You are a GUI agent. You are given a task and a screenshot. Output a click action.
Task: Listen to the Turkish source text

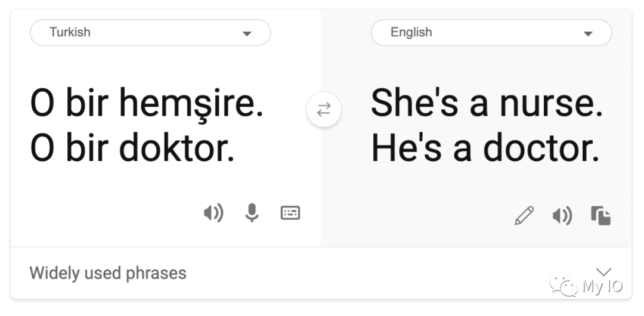click(x=213, y=213)
